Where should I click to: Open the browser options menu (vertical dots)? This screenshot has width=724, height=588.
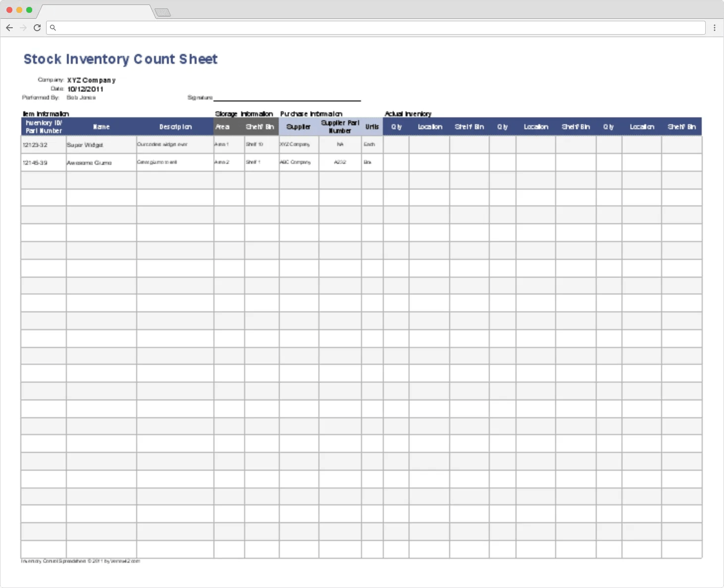(715, 28)
